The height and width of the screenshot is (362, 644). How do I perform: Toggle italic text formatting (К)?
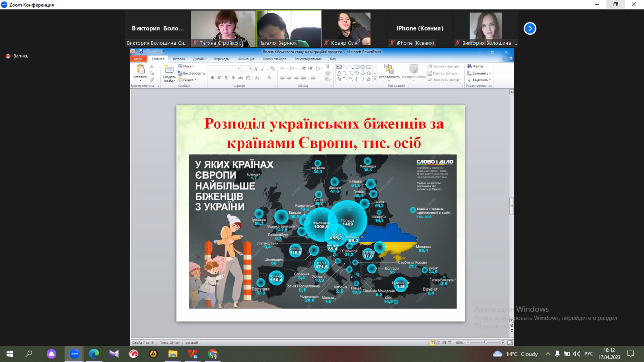pos(219,78)
